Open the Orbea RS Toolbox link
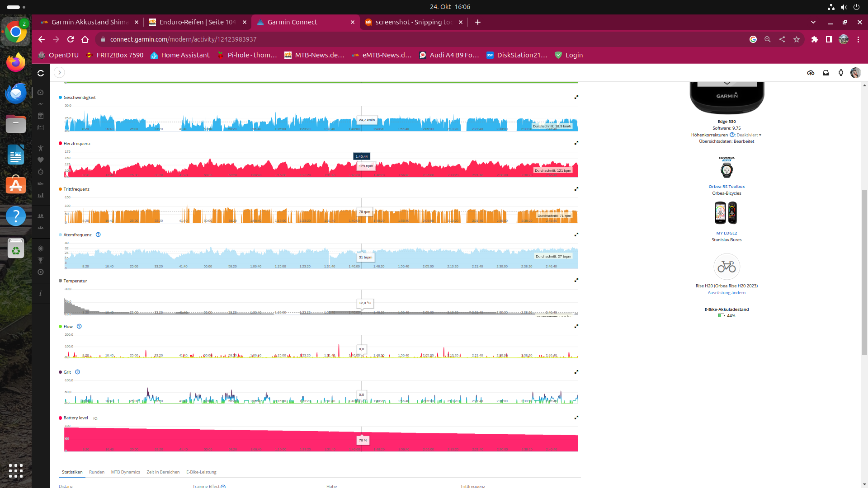This screenshot has height=488, width=868. point(726,186)
